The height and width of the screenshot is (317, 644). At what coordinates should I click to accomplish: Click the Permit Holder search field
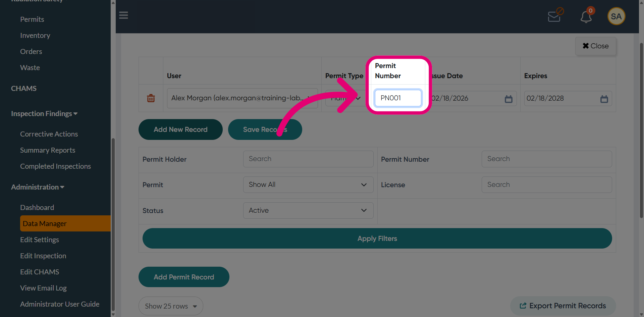click(308, 159)
